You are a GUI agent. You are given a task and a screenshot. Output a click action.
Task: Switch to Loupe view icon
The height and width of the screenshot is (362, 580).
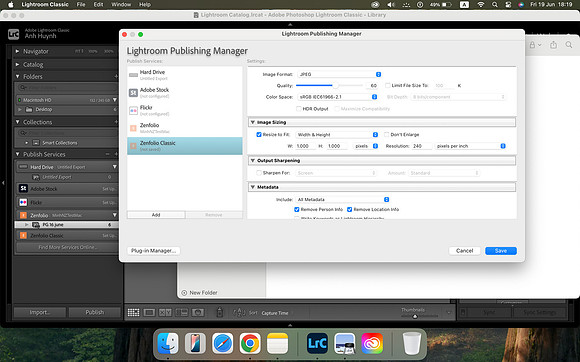click(149, 312)
